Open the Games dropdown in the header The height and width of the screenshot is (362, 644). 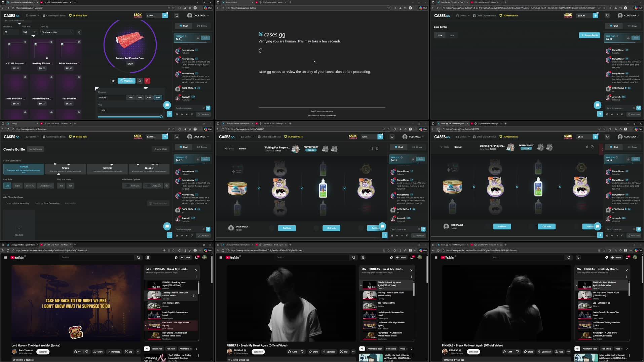(33, 15)
